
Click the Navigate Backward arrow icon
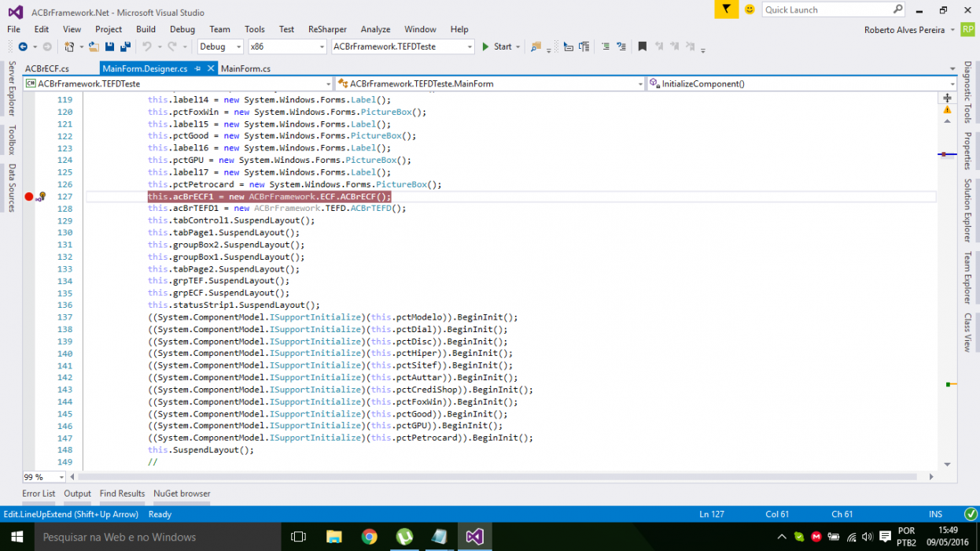23,47
